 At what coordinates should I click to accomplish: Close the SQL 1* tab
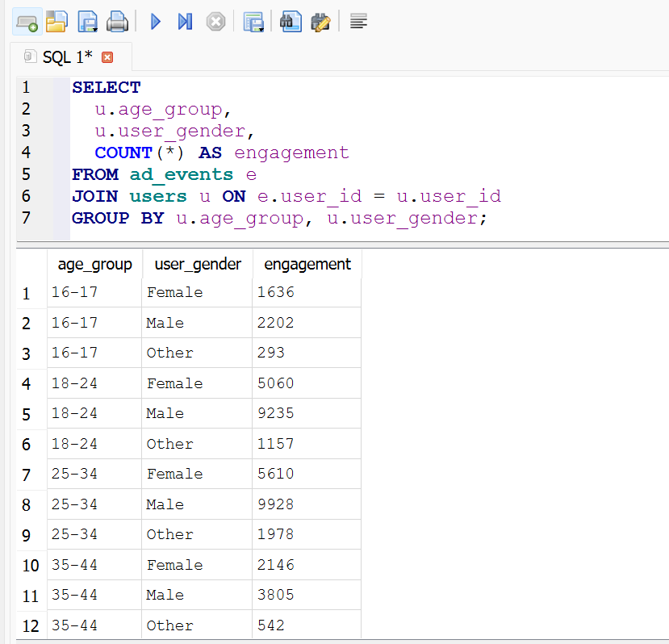point(107,57)
